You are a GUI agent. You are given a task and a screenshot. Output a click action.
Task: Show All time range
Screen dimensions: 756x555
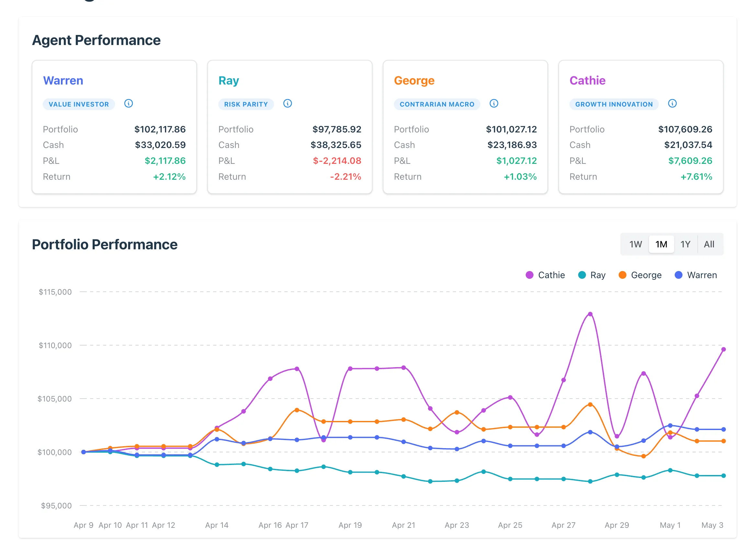(709, 244)
